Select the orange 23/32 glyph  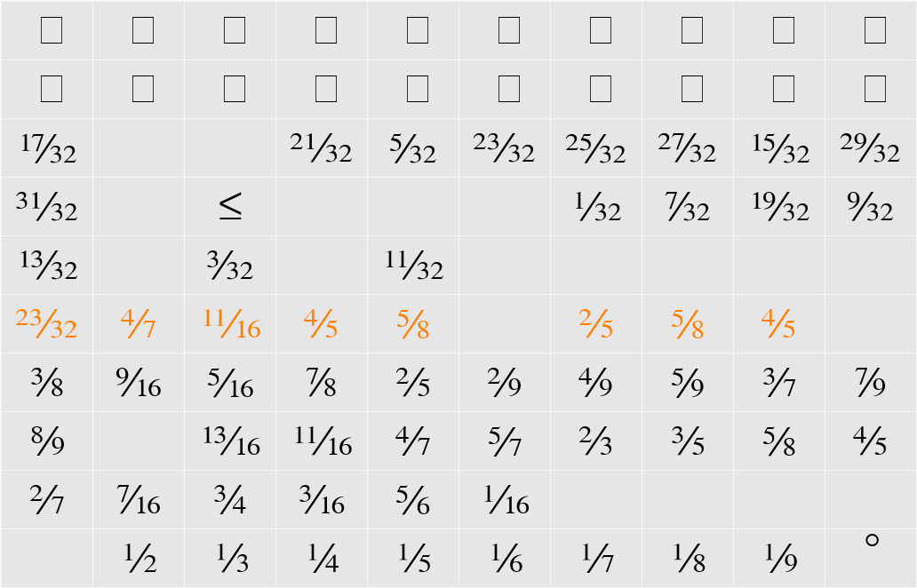pos(48,324)
